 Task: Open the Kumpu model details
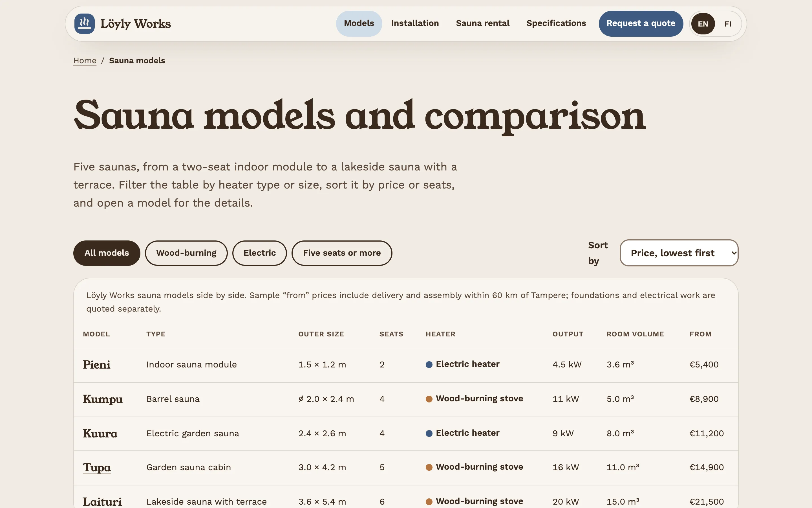(103, 399)
